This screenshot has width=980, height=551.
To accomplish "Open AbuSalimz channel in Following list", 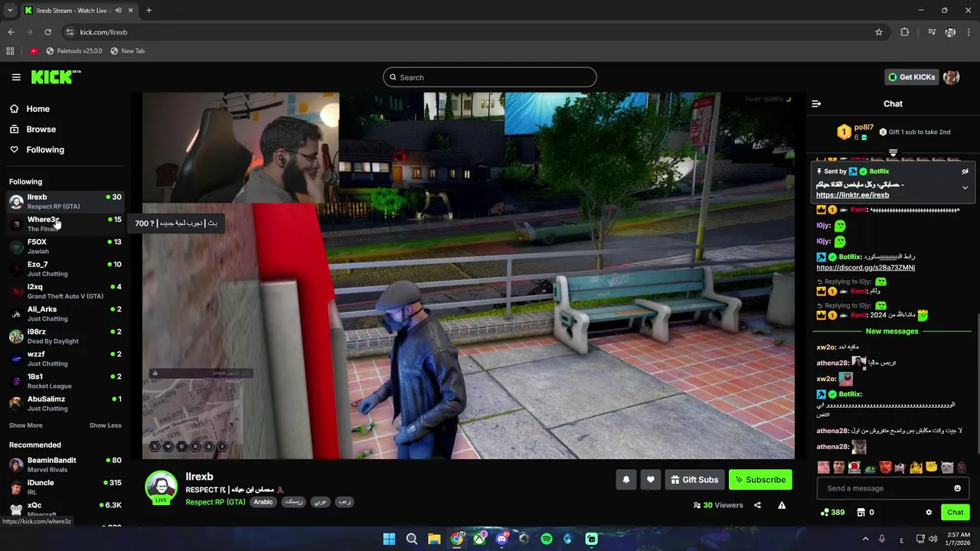I will (x=65, y=403).
